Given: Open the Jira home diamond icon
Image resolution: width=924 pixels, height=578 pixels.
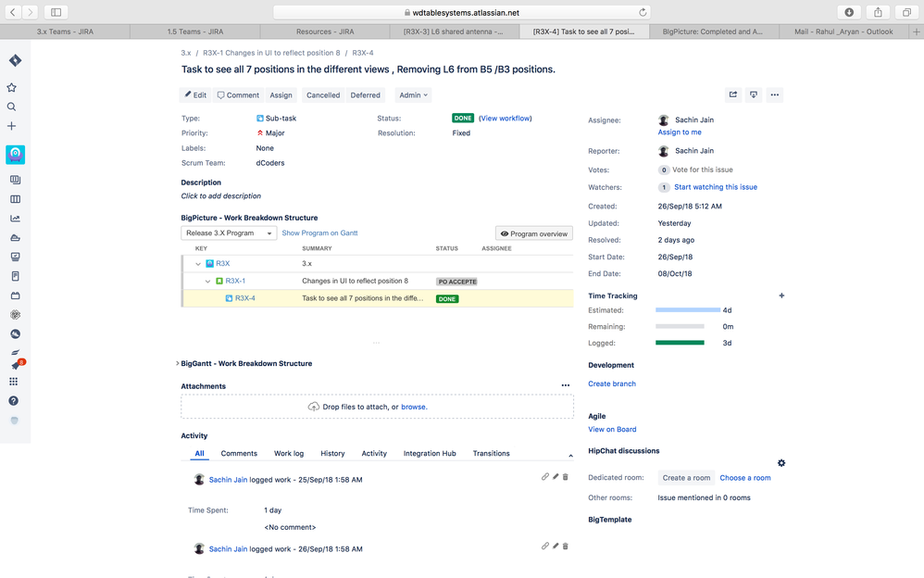Looking at the screenshot, I should 16,60.
